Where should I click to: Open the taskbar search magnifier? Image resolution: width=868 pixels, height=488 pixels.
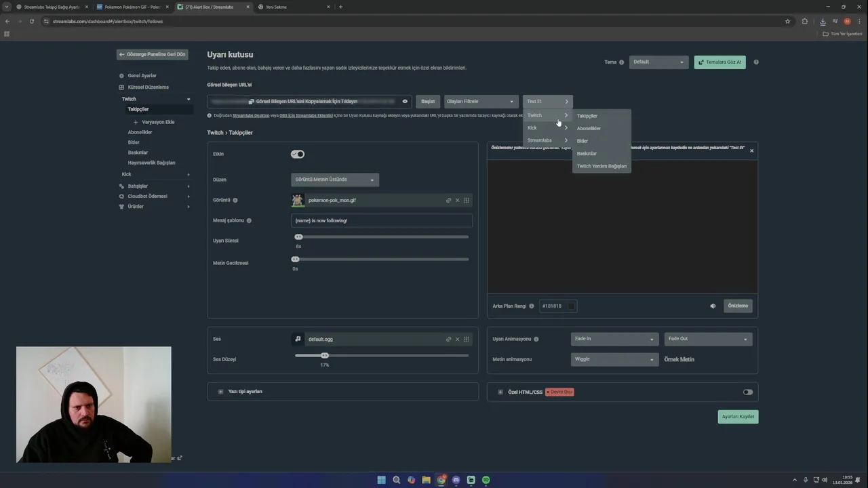point(397,480)
